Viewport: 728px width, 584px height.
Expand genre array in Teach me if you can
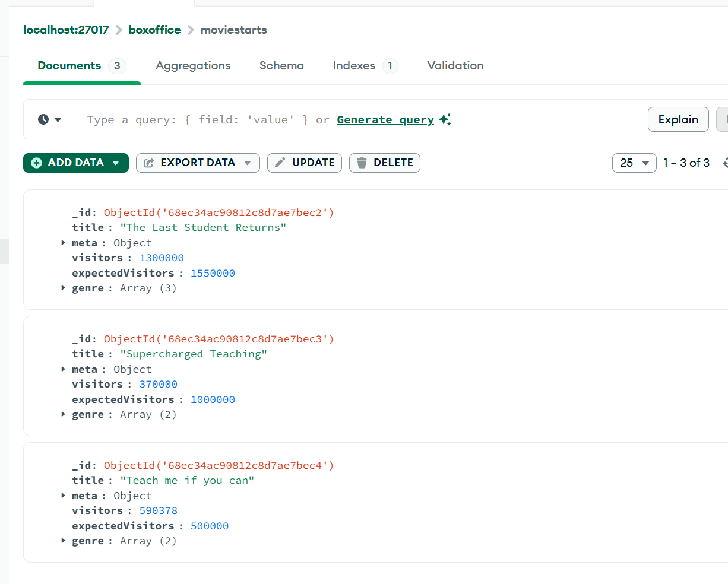63,541
